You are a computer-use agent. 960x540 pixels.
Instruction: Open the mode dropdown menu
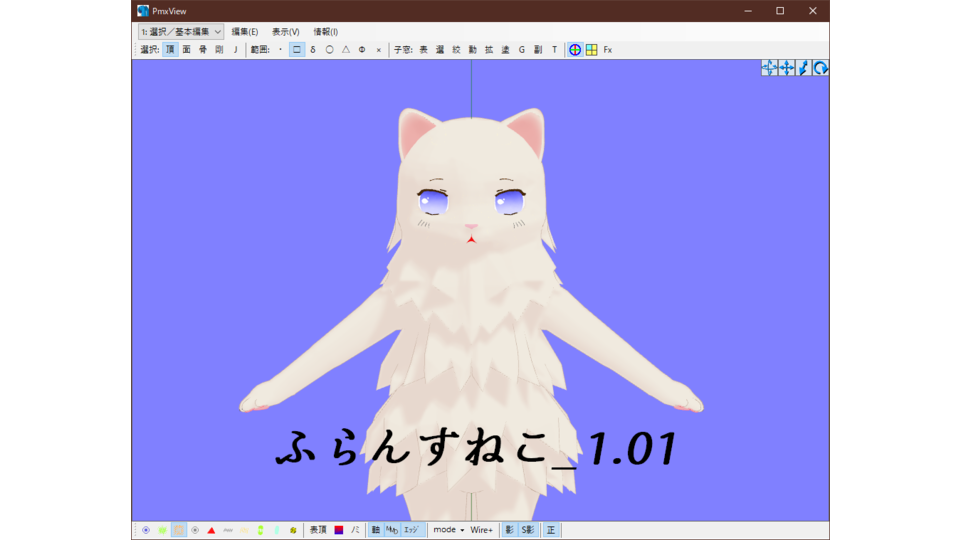(448, 530)
